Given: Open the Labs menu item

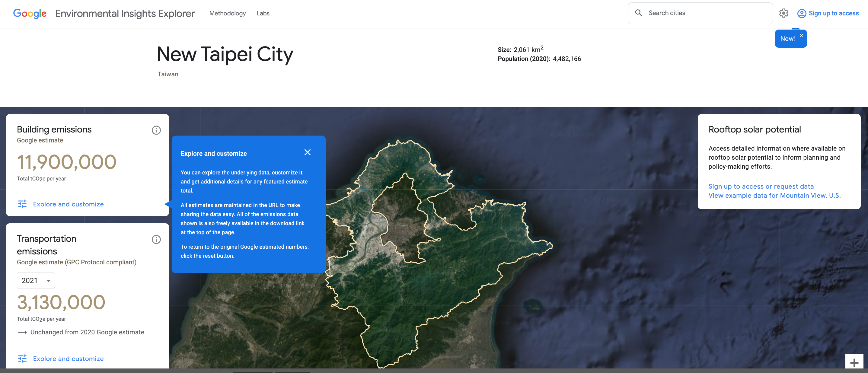Looking at the screenshot, I should [x=263, y=14].
